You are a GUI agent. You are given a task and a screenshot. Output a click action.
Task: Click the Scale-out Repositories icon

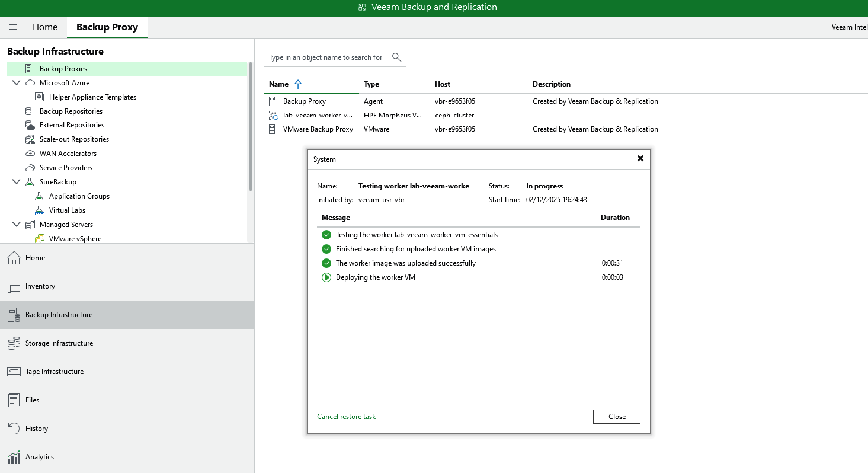pyautogui.click(x=30, y=139)
